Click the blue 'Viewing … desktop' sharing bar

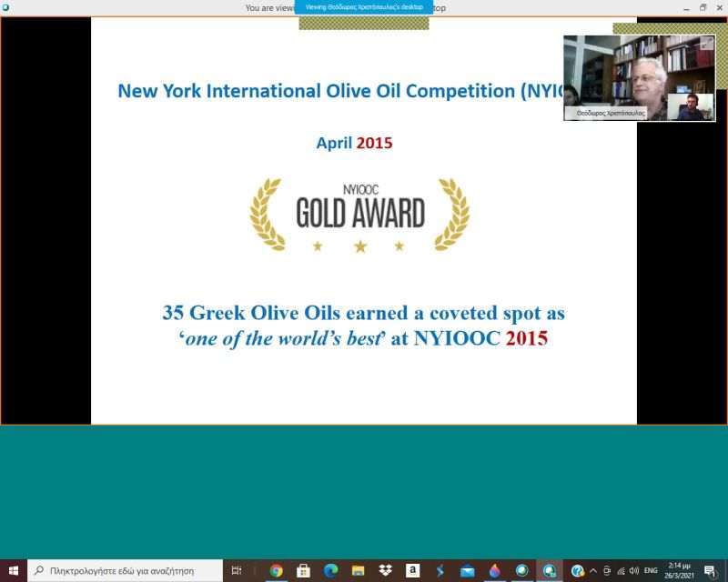364,7
